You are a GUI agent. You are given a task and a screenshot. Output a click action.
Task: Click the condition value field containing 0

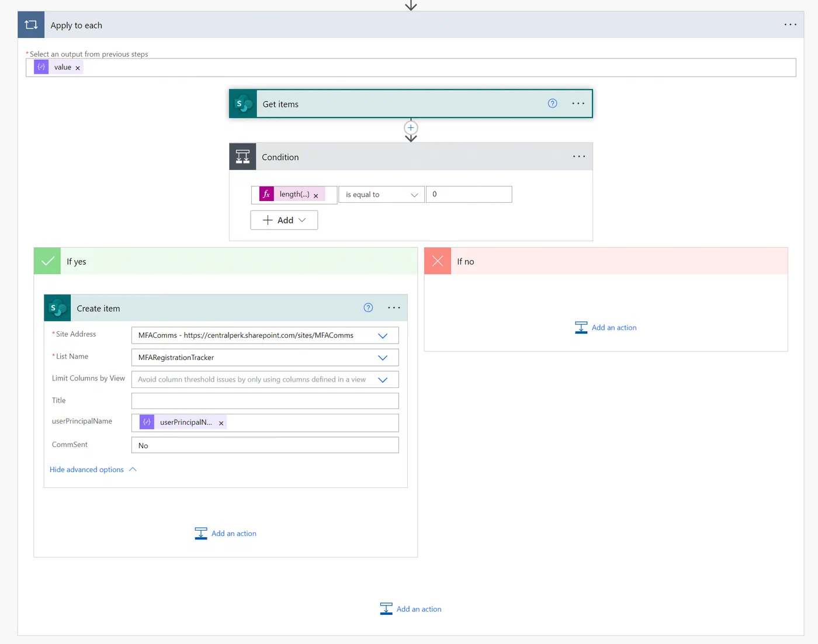tap(469, 195)
